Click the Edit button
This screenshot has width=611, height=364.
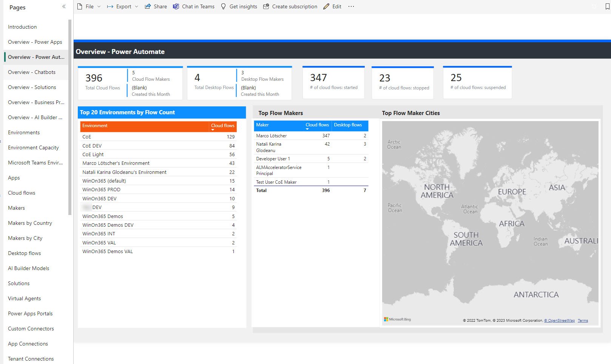[x=333, y=6]
